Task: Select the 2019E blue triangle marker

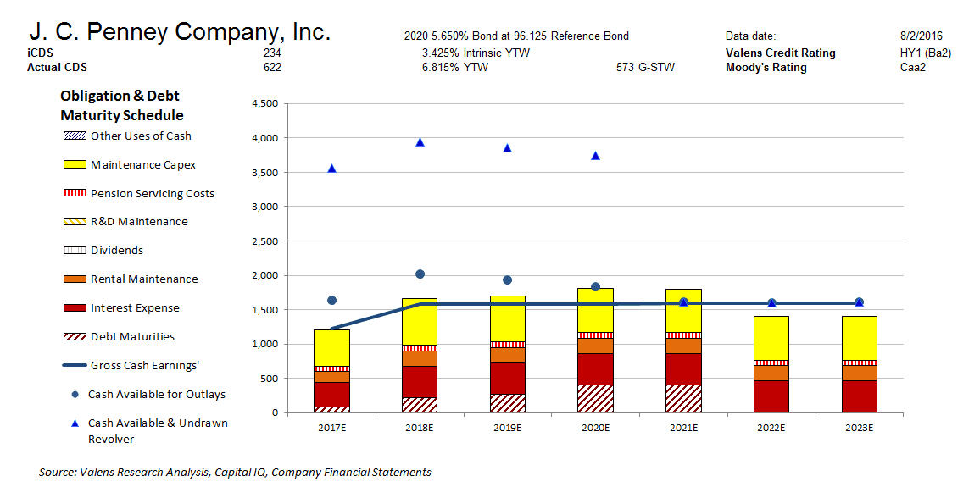Action: coord(508,148)
